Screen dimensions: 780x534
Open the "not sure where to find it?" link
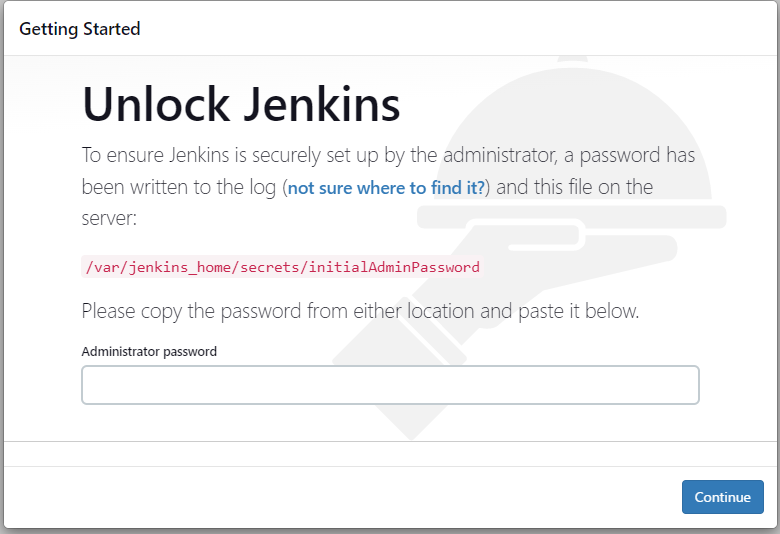pyautogui.click(x=386, y=188)
